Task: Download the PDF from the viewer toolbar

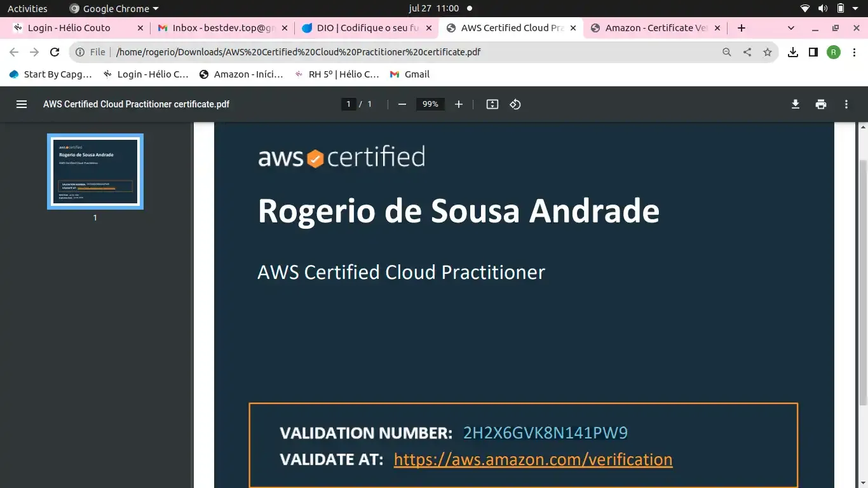Action: (795, 104)
